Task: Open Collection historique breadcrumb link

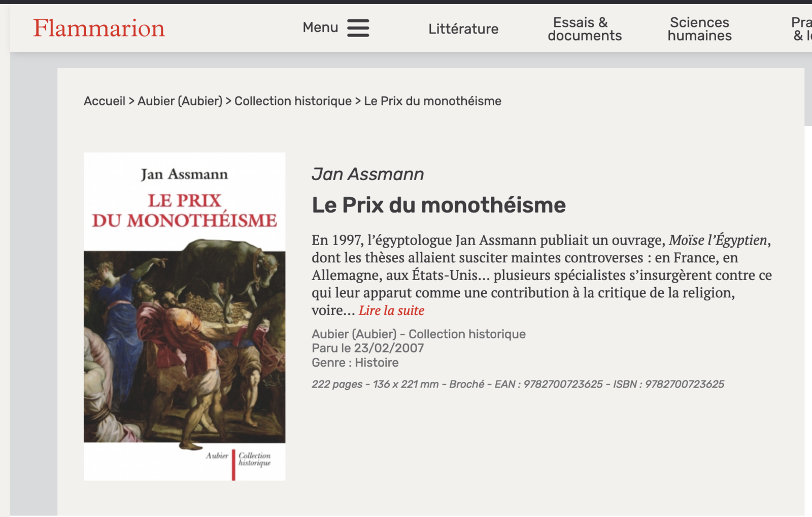Action: point(293,101)
